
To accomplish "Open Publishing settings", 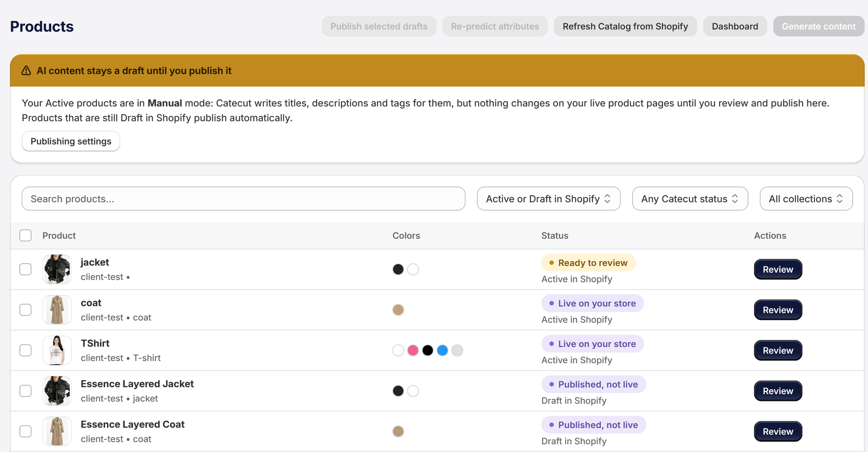I will pyautogui.click(x=71, y=141).
